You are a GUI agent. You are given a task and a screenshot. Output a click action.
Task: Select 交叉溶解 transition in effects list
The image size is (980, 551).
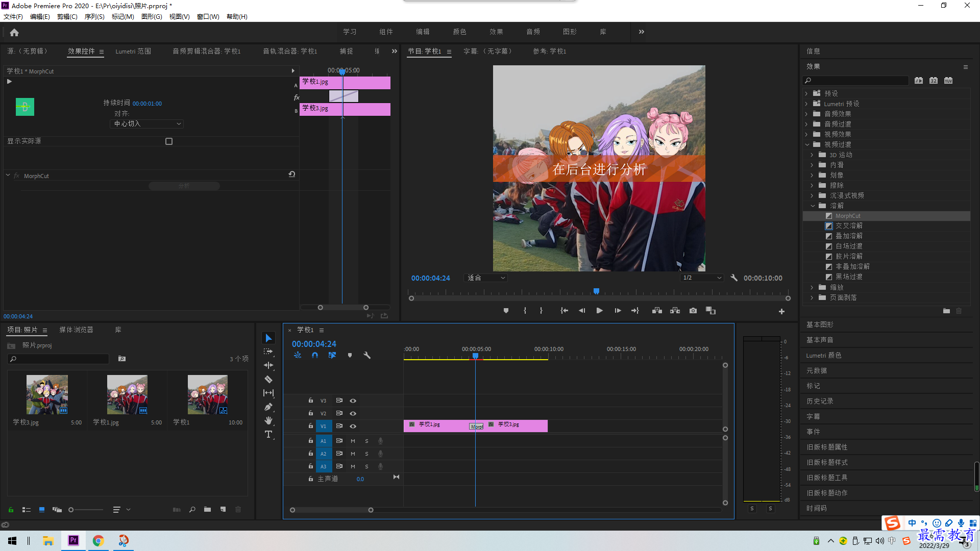click(x=849, y=226)
